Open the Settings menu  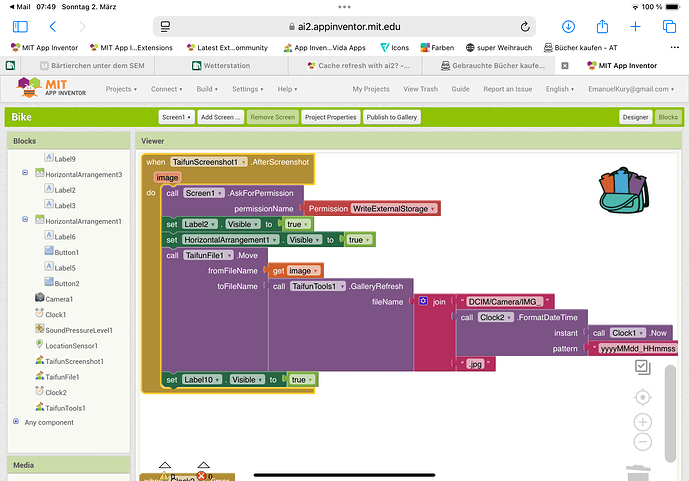click(x=248, y=89)
